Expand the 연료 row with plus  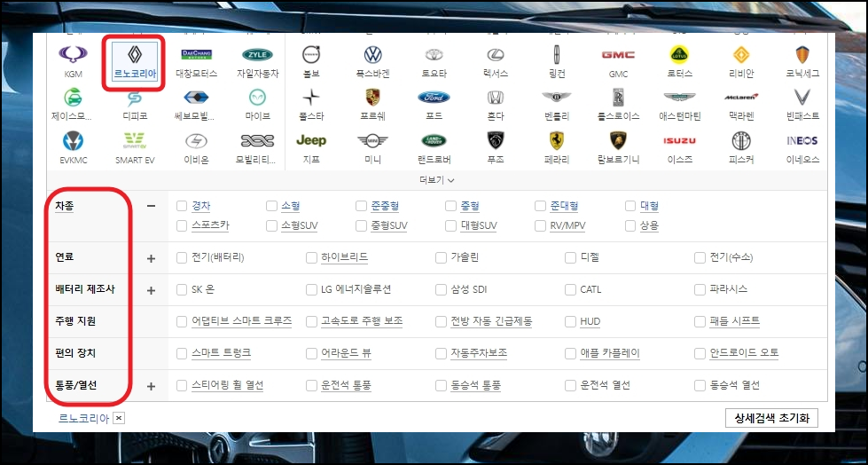click(x=151, y=258)
